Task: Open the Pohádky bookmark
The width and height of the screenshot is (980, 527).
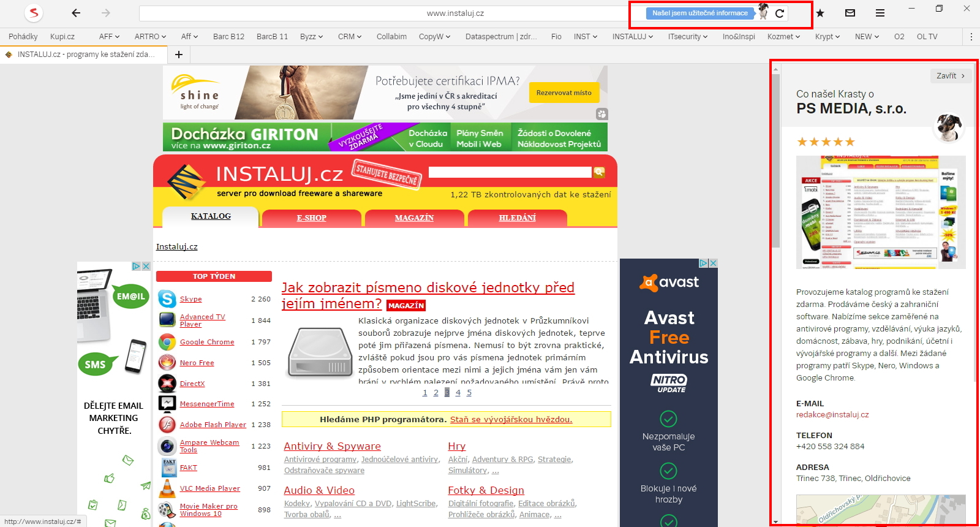Action: pyautogui.click(x=23, y=37)
